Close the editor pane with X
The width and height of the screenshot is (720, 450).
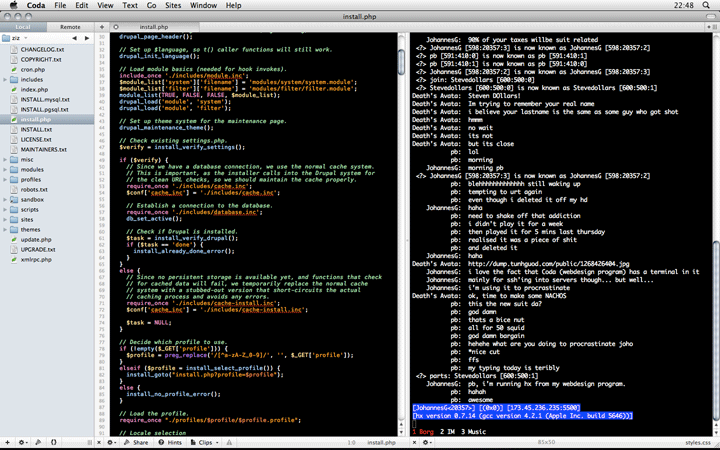point(99,442)
